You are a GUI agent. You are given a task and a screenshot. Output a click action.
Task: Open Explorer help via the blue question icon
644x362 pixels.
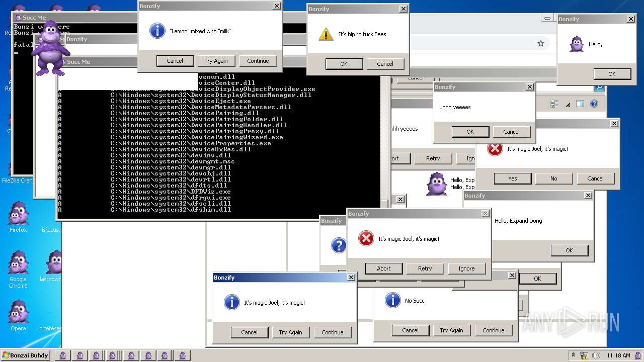point(594,104)
